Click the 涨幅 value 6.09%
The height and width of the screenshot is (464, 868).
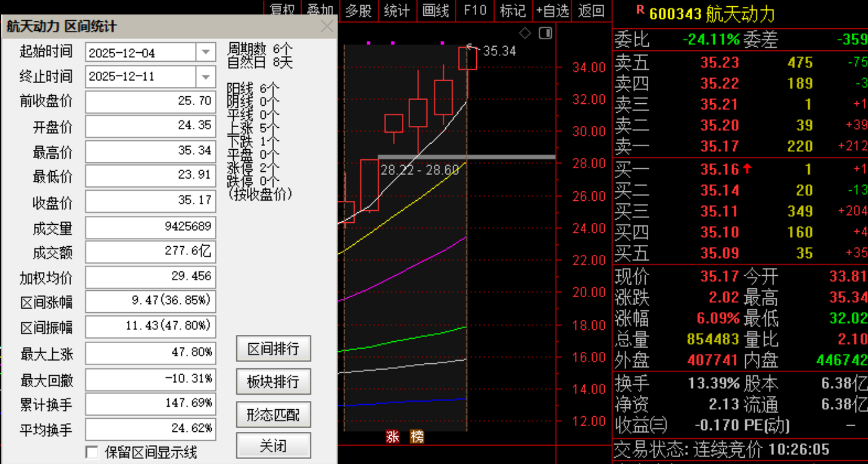coord(717,318)
